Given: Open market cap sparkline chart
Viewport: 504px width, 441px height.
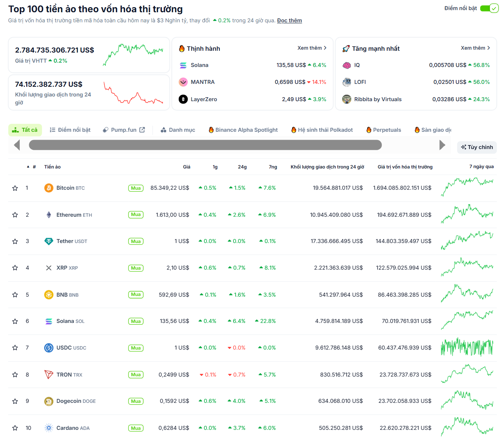Looking at the screenshot, I should click(133, 55).
